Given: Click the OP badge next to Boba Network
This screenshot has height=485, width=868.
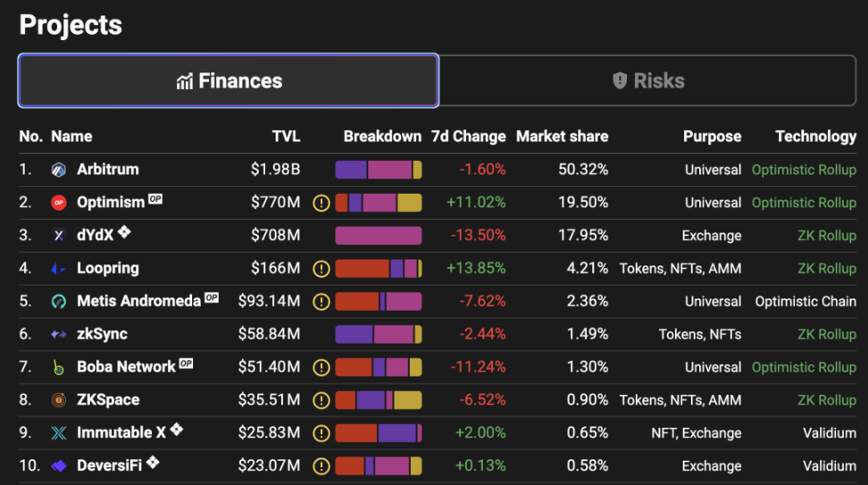Looking at the screenshot, I should (x=186, y=364).
